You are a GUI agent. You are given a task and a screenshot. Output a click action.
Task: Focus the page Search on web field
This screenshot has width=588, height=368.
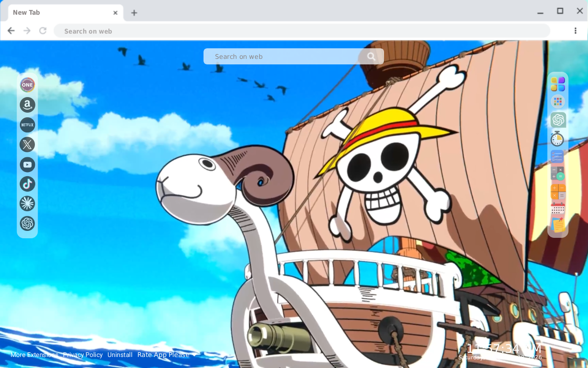click(x=294, y=57)
